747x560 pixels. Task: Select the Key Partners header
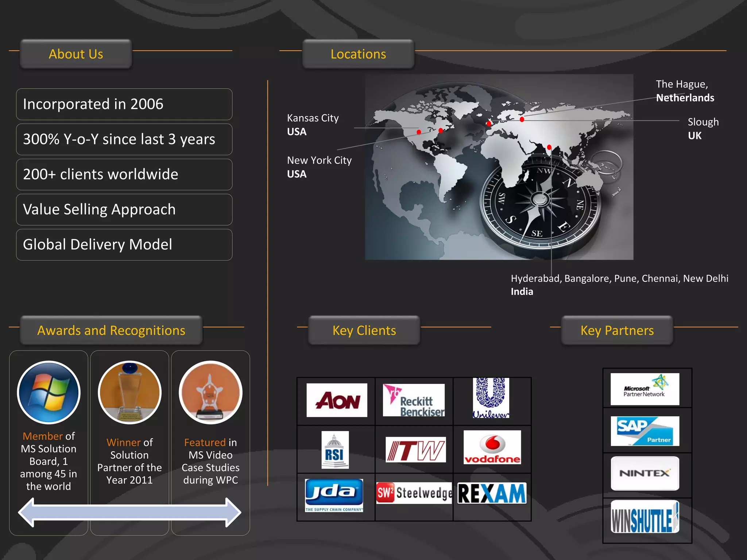(x=617, y=330)
